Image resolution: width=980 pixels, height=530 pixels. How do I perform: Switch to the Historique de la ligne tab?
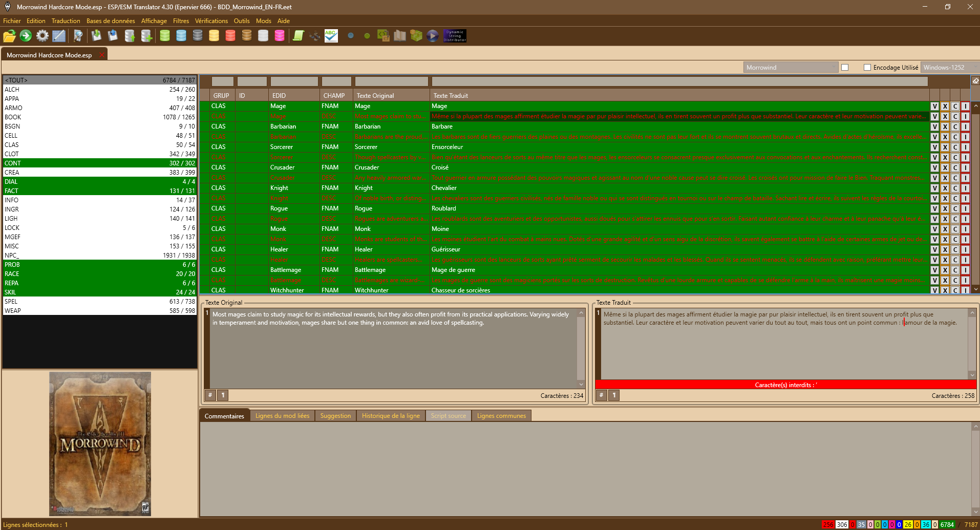point(391,416)
